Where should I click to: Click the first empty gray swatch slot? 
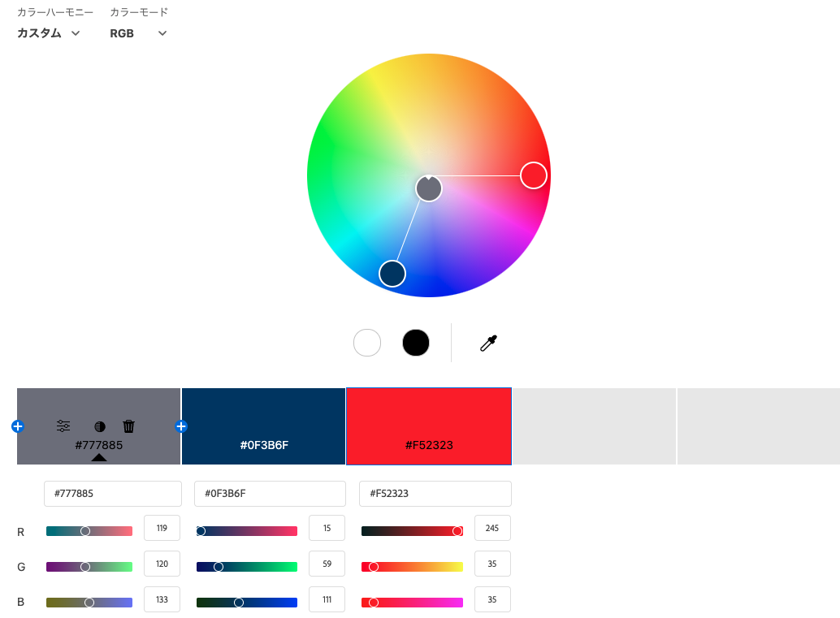point(594,426)
